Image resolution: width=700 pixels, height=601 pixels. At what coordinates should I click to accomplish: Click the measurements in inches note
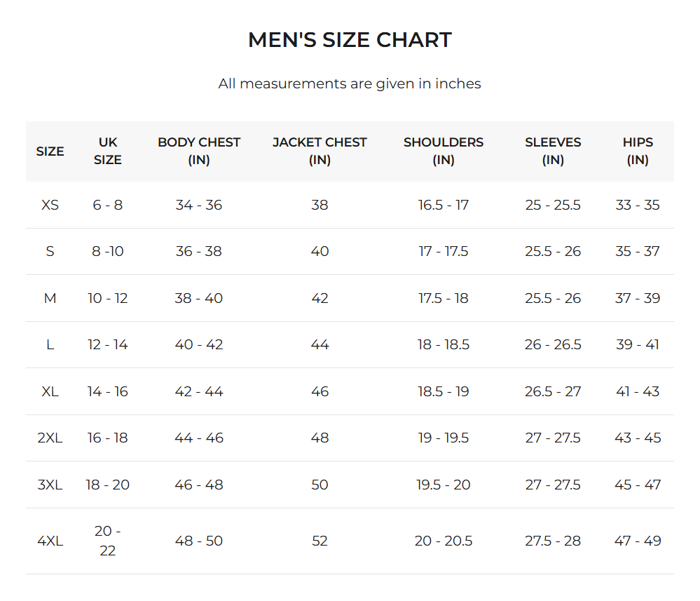click(x=350, y=84)
